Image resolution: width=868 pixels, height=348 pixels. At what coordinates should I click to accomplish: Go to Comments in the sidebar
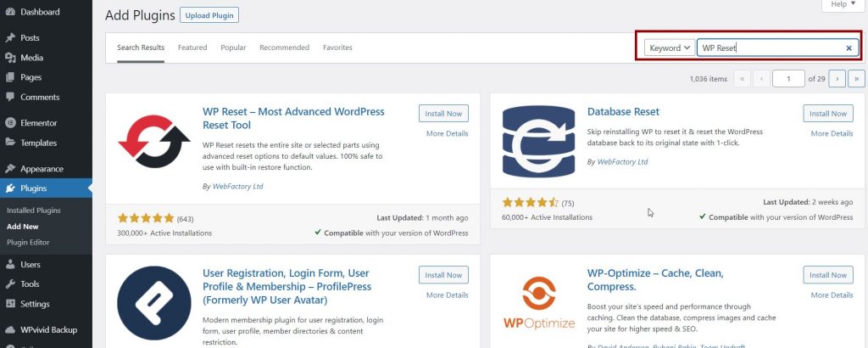pos(40,97)
